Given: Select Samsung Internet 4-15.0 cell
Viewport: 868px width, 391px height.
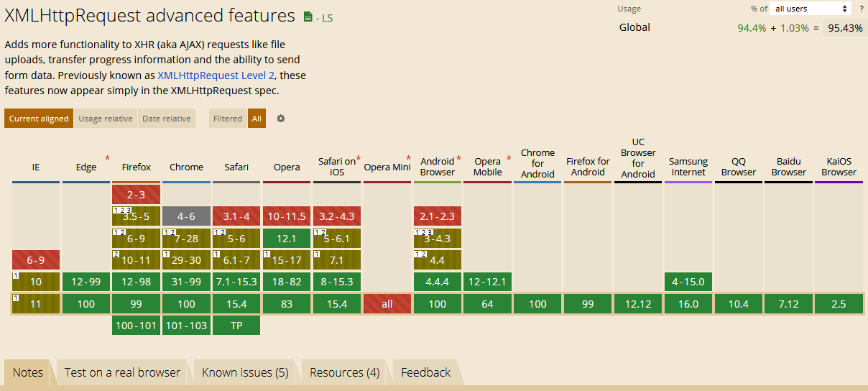Looking at the screenshot, I should (x=688, y=282).
